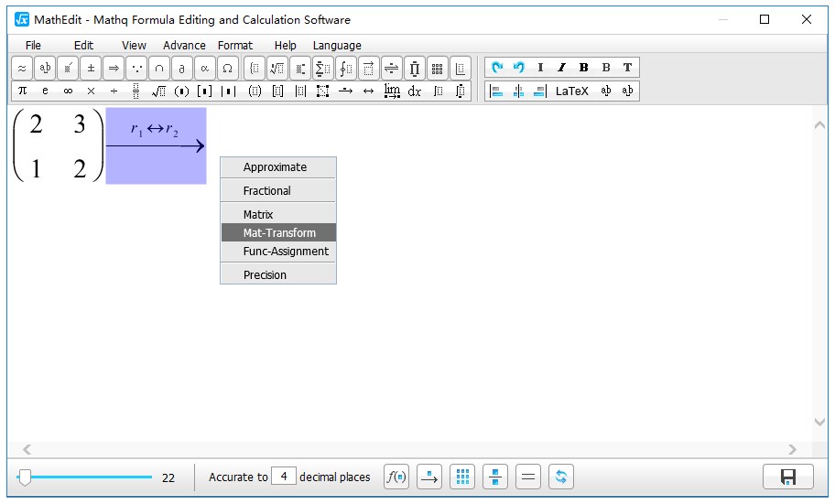Toggle light B formatting style

tap(605, 67)
